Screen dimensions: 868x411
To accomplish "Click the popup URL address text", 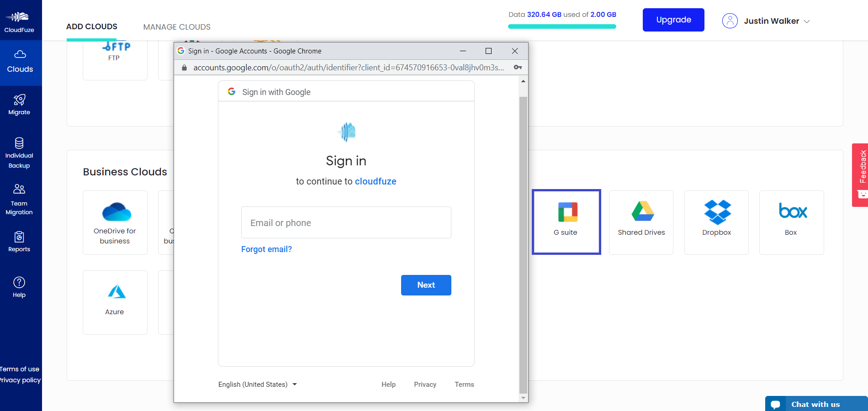I will point(349,68).
